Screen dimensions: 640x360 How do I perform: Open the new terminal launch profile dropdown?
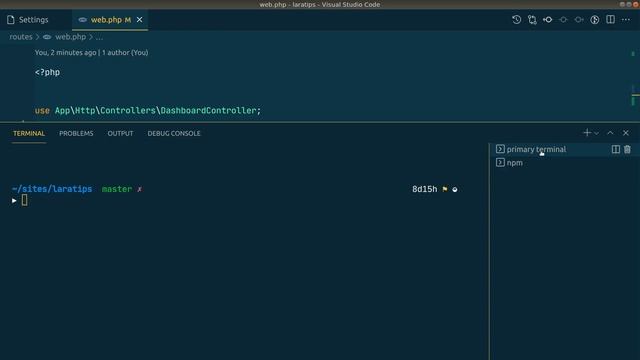click(x=596, y=133)
